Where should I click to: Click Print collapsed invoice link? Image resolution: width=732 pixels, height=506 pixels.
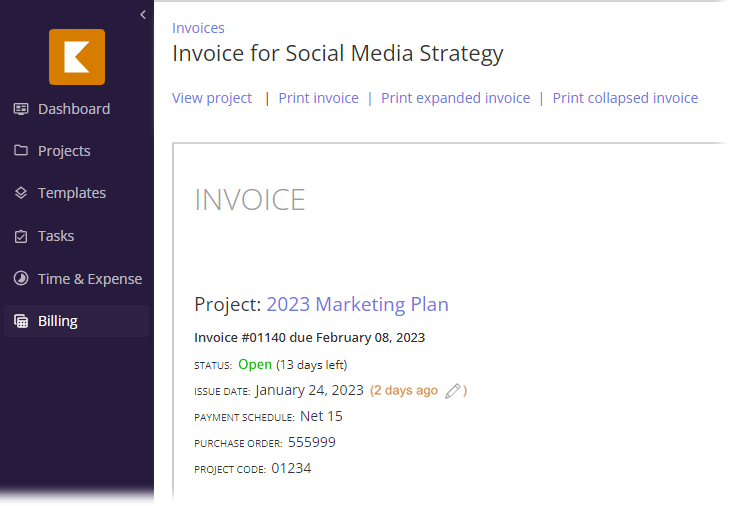625,98
